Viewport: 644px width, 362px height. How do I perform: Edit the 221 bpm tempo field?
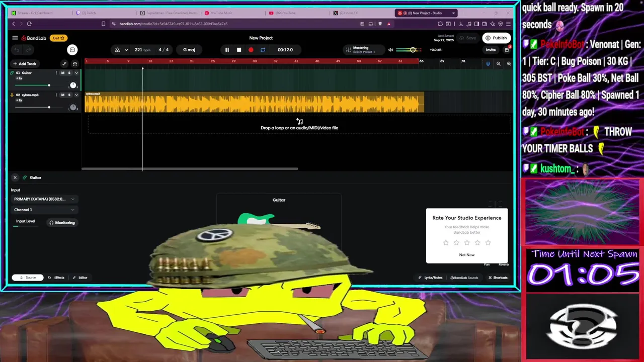142,50
